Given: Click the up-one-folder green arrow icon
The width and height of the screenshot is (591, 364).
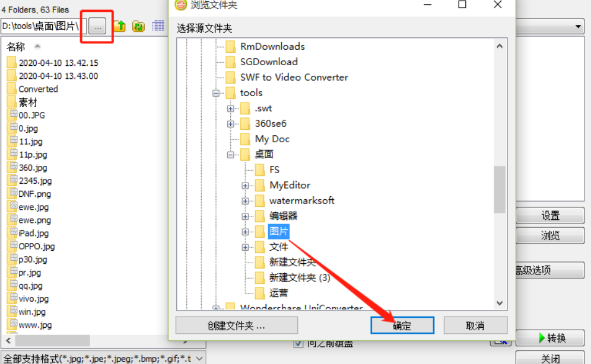Looking at the screenshot, I should click(x=120, y=26).
